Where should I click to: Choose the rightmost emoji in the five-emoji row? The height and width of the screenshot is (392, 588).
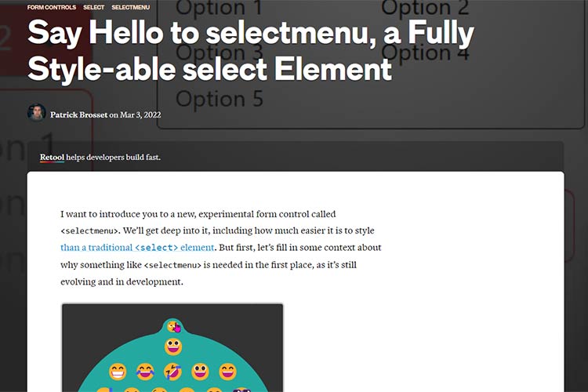[227, 371]
